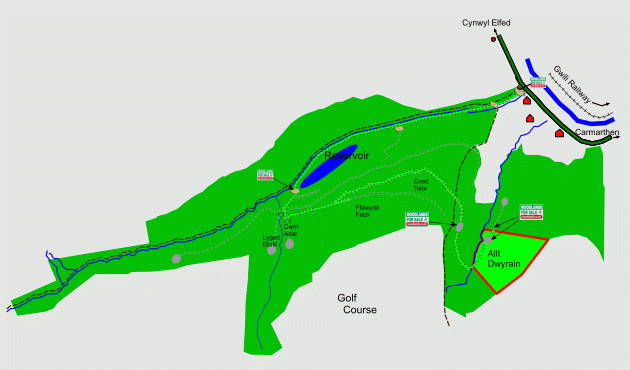
Task: Click the light green Allt Dwyrain plot
Action: point(508,260)
